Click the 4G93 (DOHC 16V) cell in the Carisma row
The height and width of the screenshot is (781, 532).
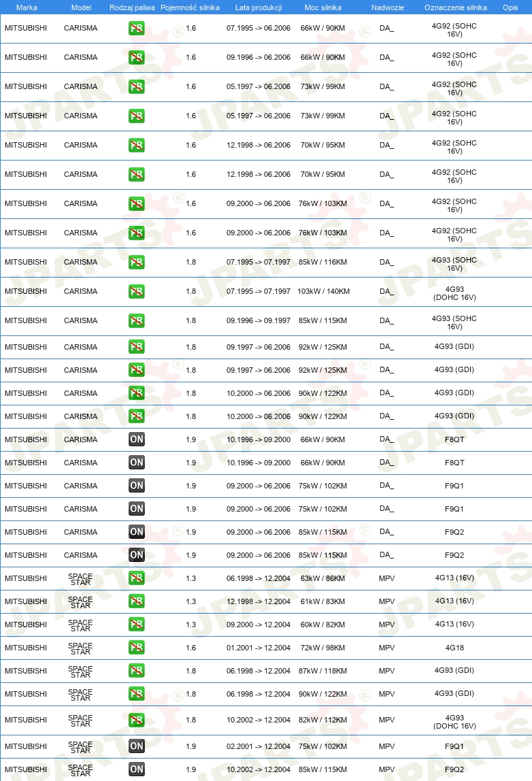(x=454, y=293)
